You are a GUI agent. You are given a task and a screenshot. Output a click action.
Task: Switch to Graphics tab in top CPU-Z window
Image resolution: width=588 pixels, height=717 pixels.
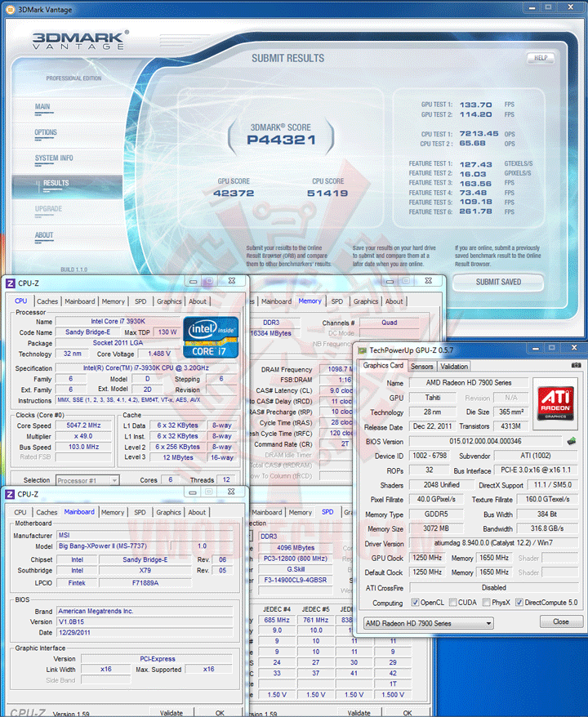pos(169,301)
